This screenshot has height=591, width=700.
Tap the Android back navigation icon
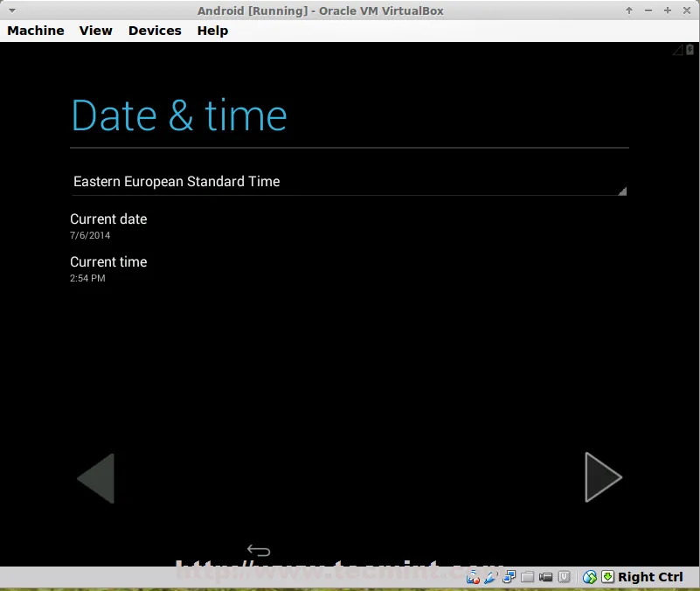tap(259, 550)
